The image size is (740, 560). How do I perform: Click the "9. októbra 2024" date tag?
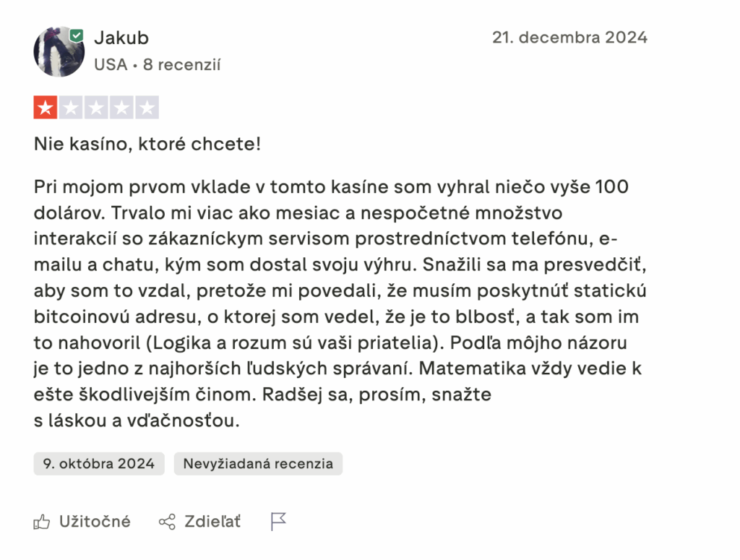(x=99, y=464)
